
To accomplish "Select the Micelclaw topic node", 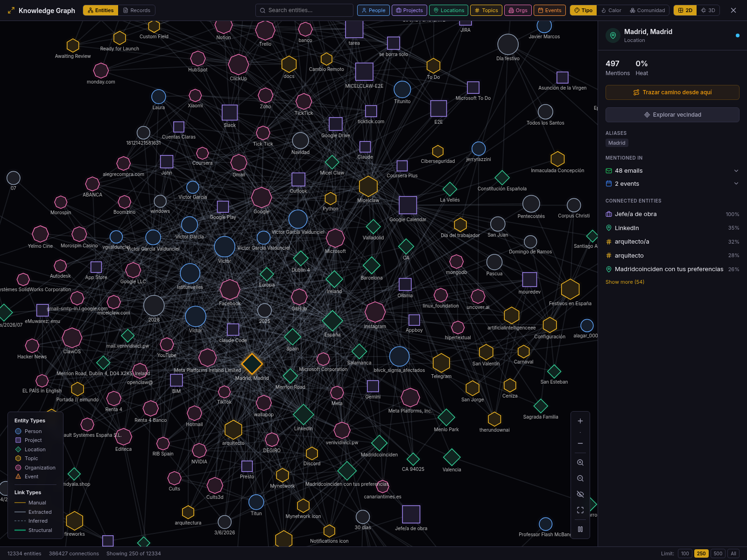I will point(368,186).
